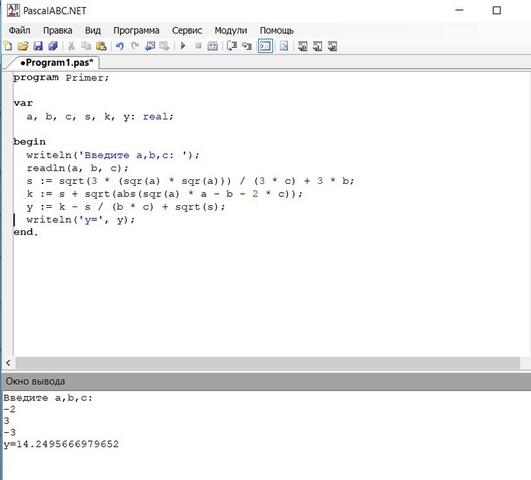Paste from clipboard icon

pyautogui.click(x=101, y=46)
